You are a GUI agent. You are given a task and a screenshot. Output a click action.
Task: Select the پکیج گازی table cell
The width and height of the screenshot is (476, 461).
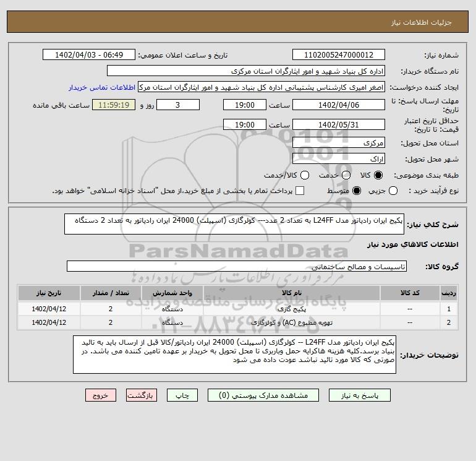click(291, 309)
